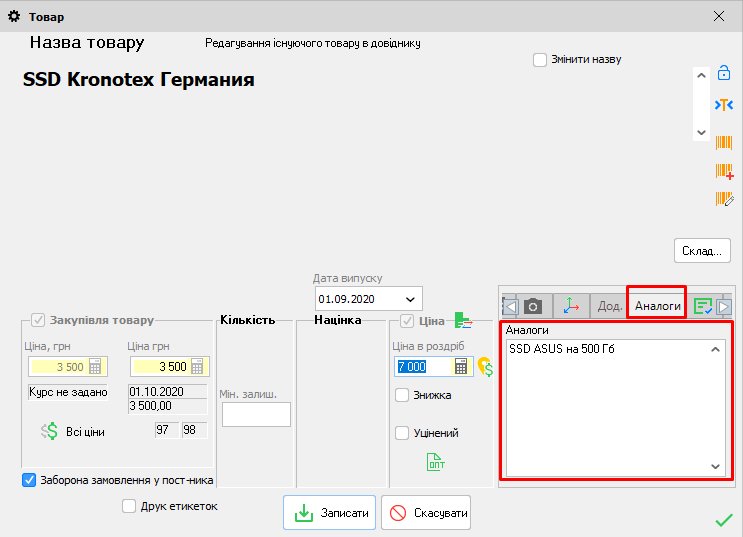Switch to the Дод. tab
Image resolution: width=743 pixels, height=537 pixels.
609,306
